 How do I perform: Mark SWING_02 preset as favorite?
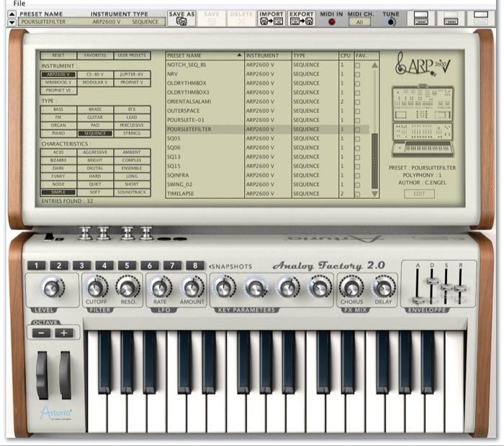tap(357, 185)
